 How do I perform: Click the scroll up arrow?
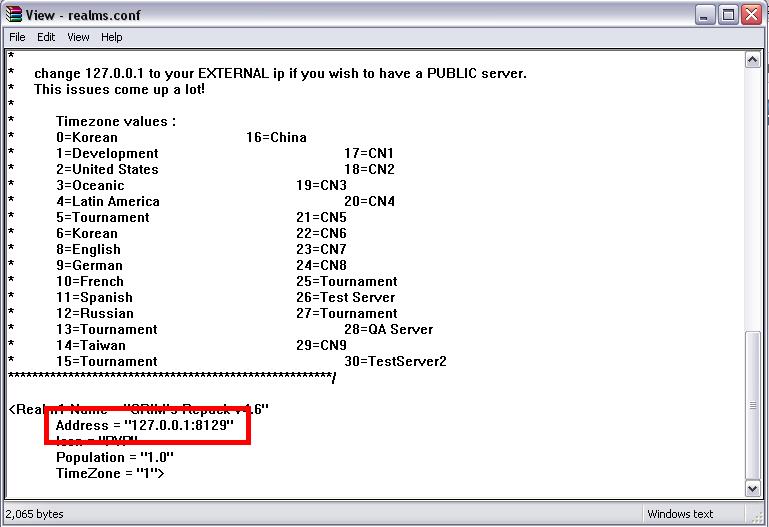pyautogui.click(x=753, y=59)
